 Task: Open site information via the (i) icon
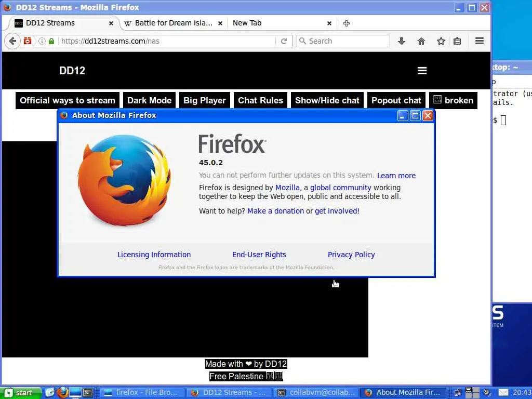[x=42, y=41]
